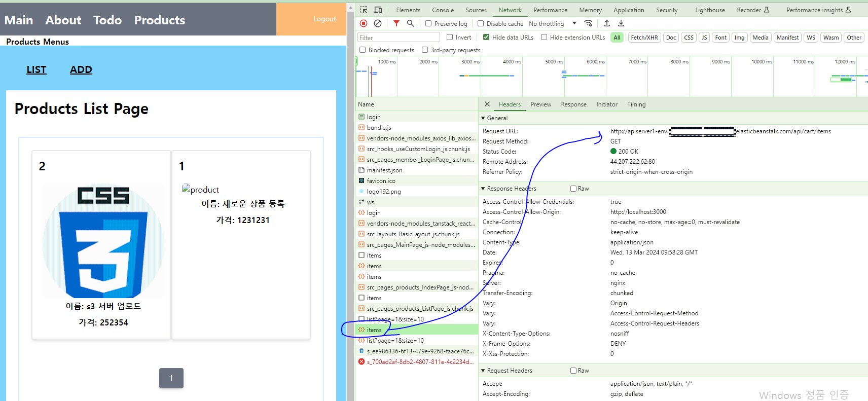This screenshot has width=868, height=401.
Task: Switch to the Response tab
Action: click(573, 104)
